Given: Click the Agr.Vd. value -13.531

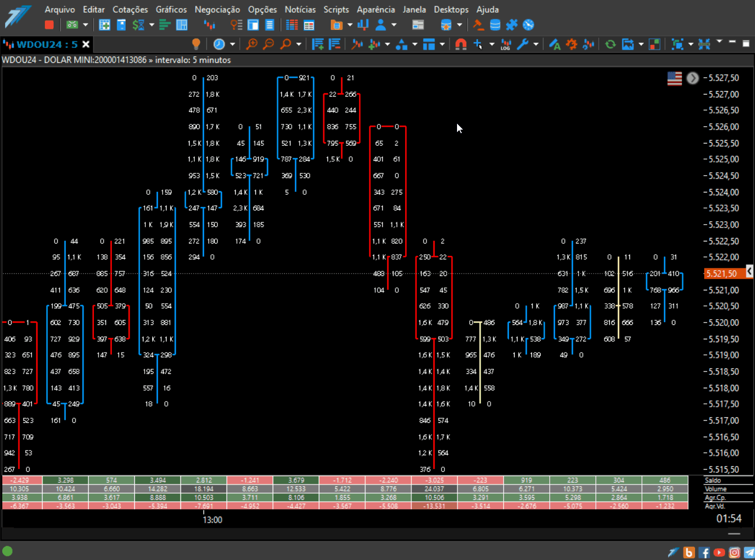Looking at the screenshot, I should pos(434,506).
